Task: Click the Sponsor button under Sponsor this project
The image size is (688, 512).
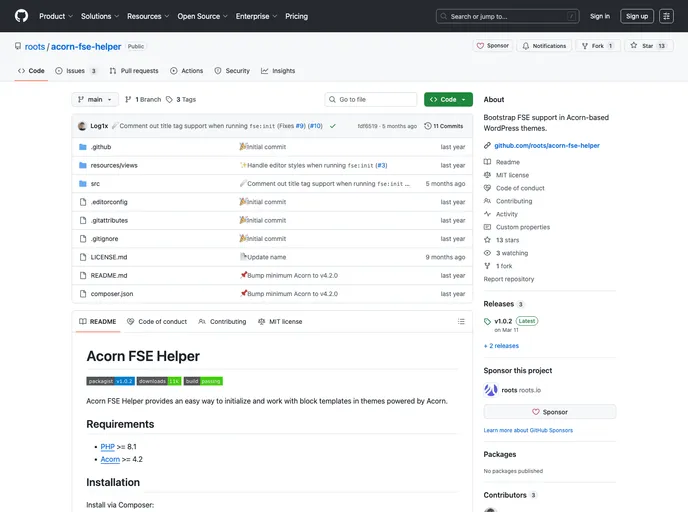Action: point(550,412)
